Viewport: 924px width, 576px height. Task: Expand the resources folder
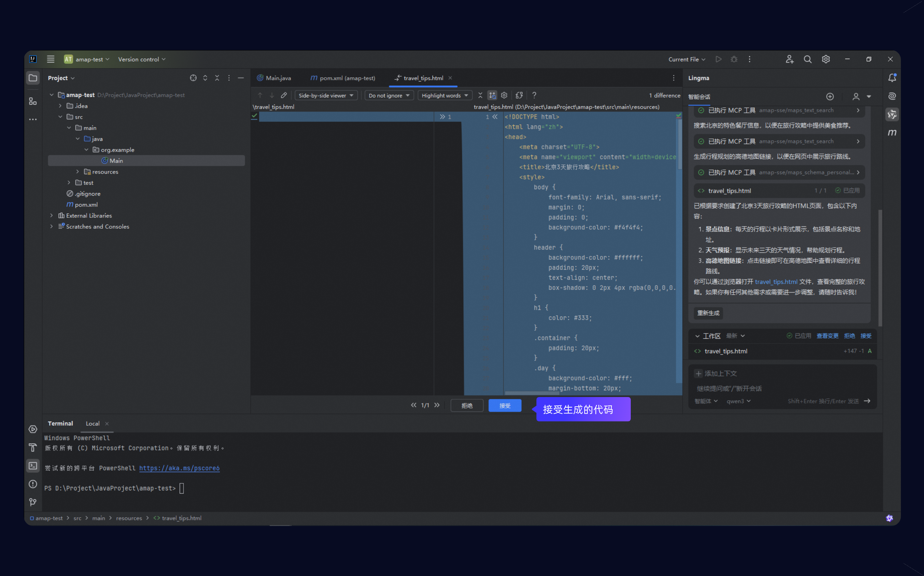78,172
